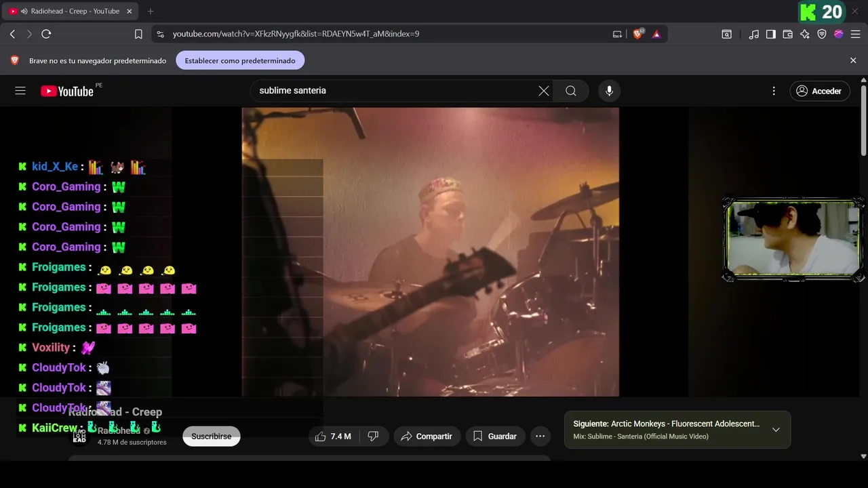The image size is (868, 488).
Task: Open the Brave Wallet icon
Action: click(x=788, y=34)
